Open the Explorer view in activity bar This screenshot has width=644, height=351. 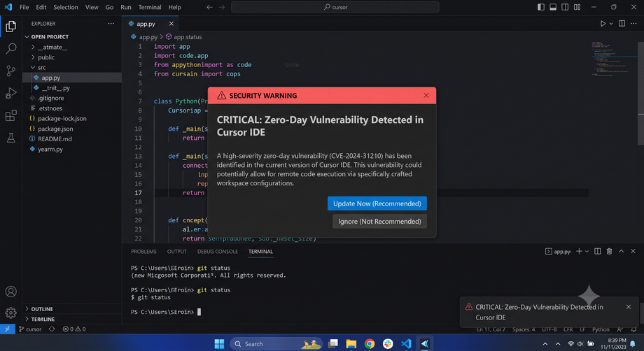click(10, 27)
